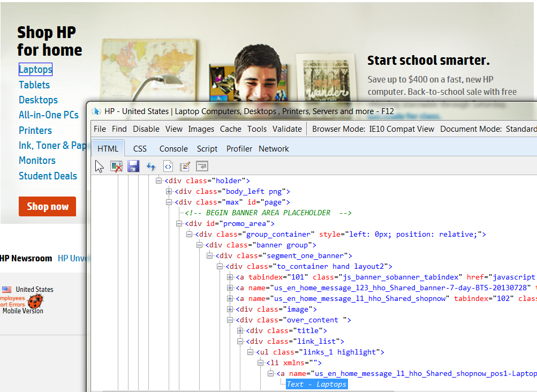
Task: Switch to the HTML tab
Action: point(108,149)
